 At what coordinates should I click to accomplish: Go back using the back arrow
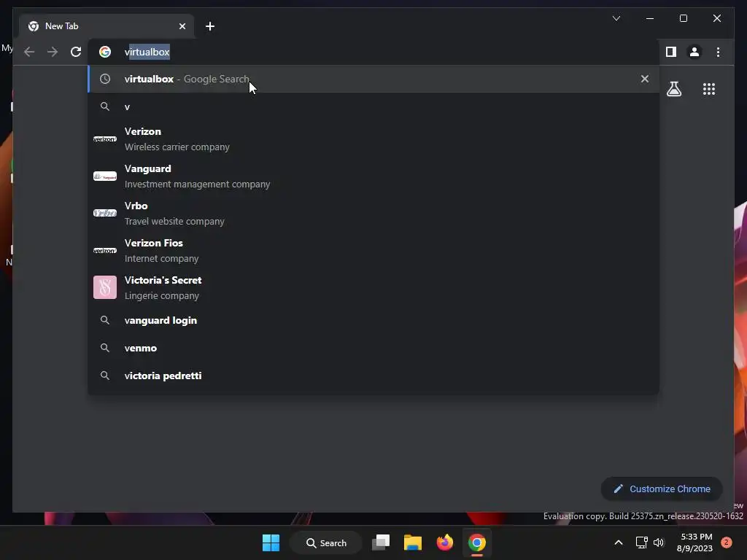pos(29,52)
